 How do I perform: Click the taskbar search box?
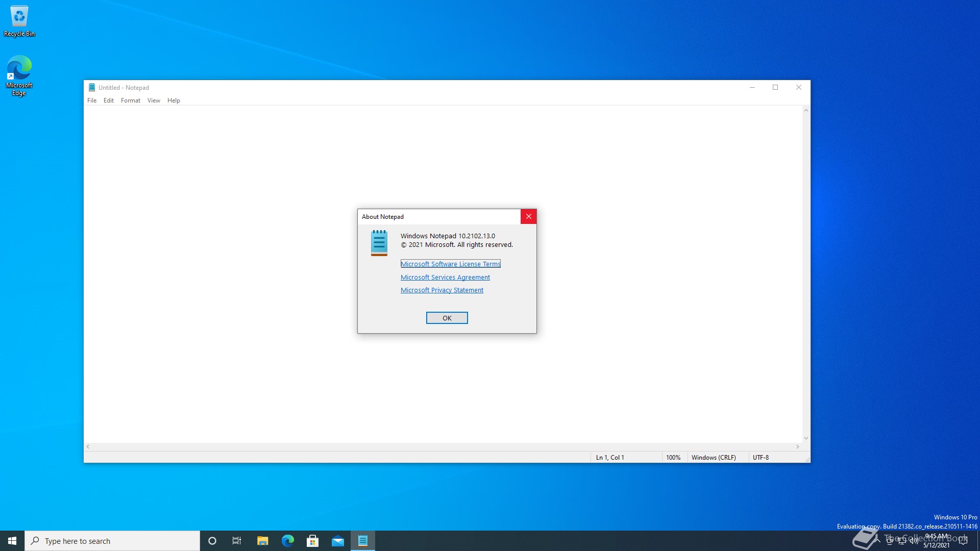coord(112,541)
